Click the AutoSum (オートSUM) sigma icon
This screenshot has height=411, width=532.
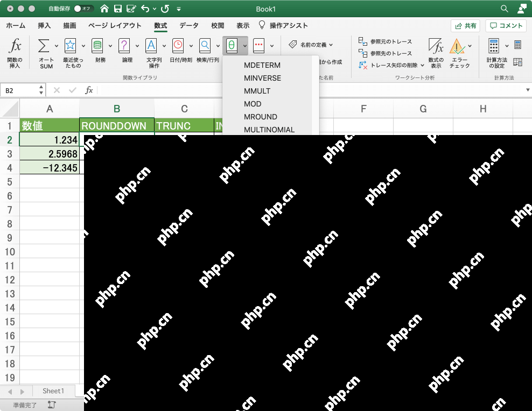[x=44, y=46]
